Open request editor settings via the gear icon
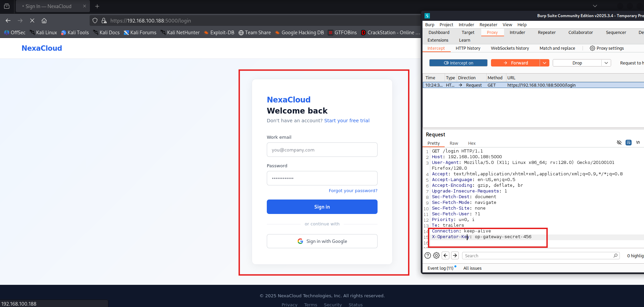 point(436,255)
